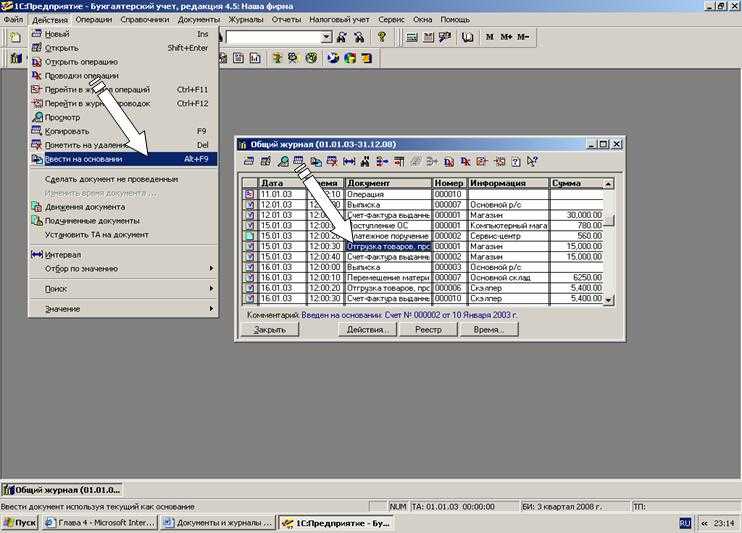Open the Документы menu
Image resolution: width=742 pixels, height=533 pixels.
click(199, 19)
